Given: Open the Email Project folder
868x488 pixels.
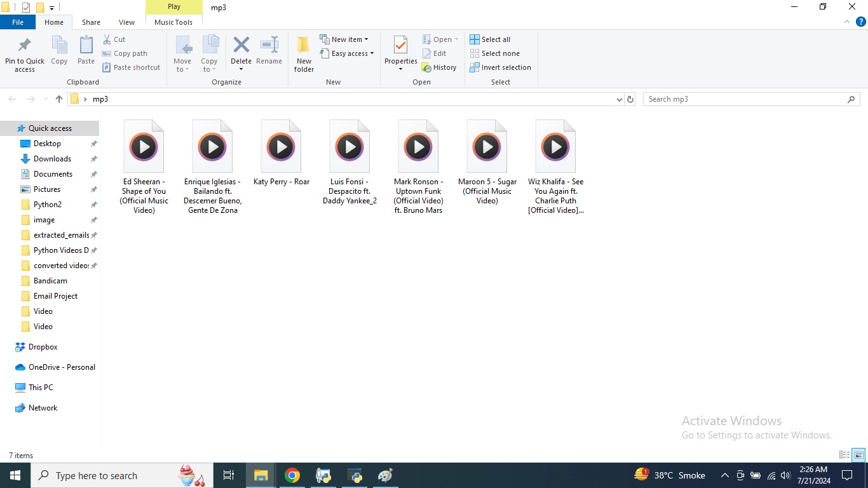Looking at the screenshot, I should 55,296.
